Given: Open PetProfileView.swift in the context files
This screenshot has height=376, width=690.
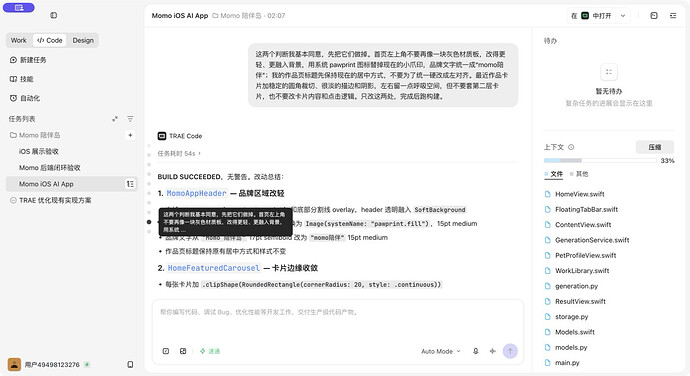Looking at the screenshot, I should (x=585, y=255).
